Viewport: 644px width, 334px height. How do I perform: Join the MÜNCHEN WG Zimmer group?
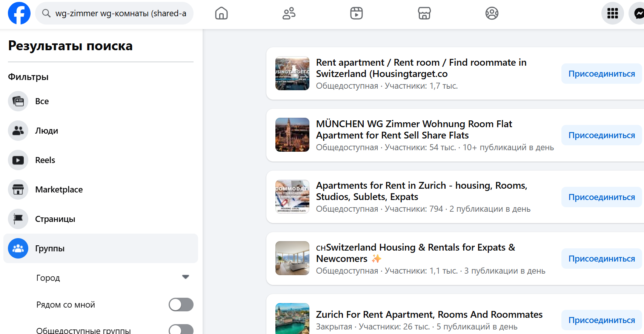point(601,135)
